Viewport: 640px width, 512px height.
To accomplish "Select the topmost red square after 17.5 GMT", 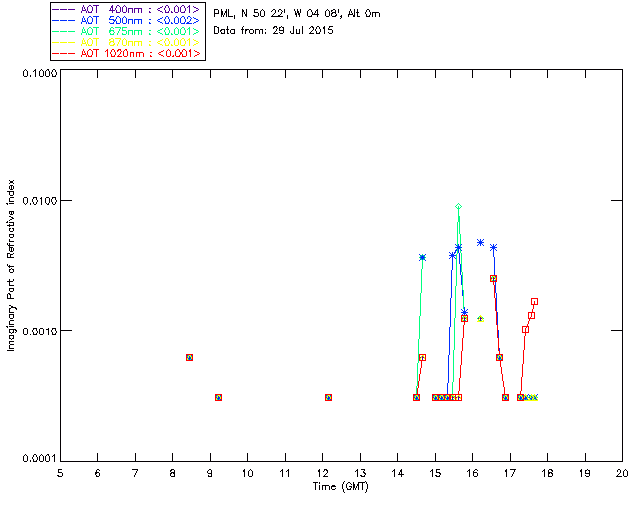I will [535, 302].
